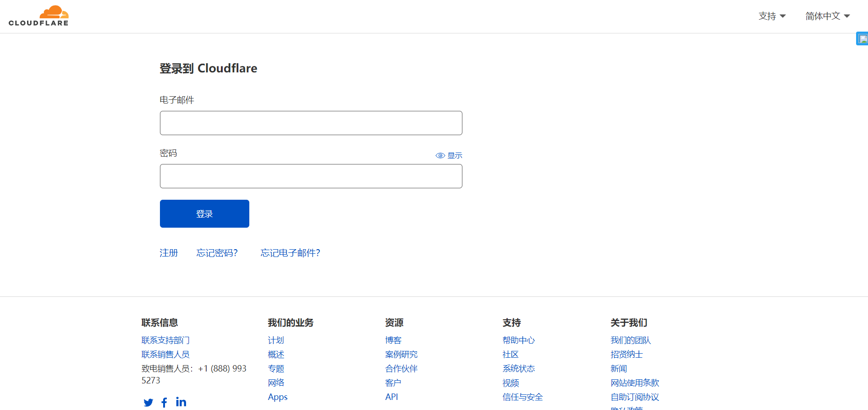The height and width of the screenshot is (410, 868).
Task: Open 联系支持部门 footer link
Action: click(x=165, y=340)
